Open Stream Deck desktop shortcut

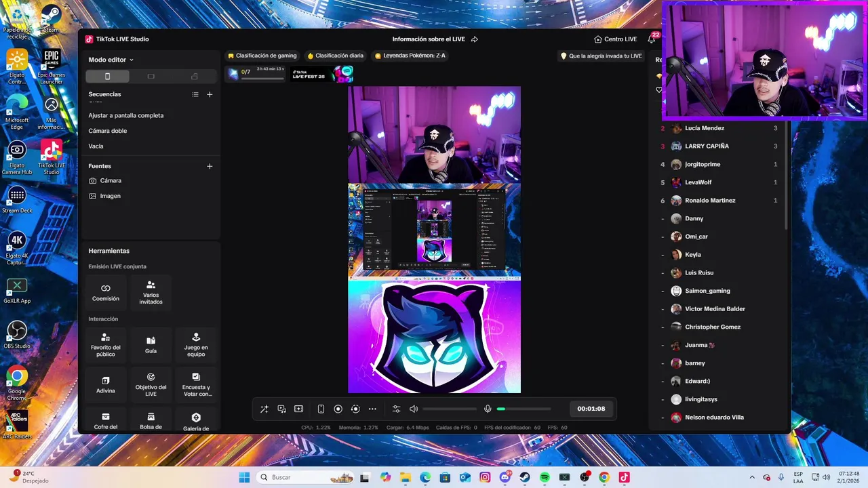click(x=17, y=201)
